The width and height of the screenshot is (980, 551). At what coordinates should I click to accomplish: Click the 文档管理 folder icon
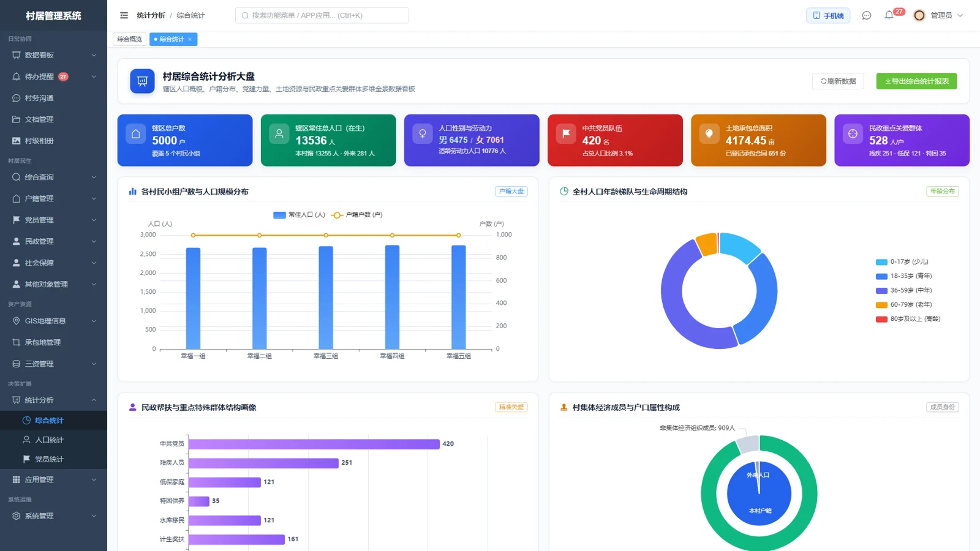tap(17, 119)
